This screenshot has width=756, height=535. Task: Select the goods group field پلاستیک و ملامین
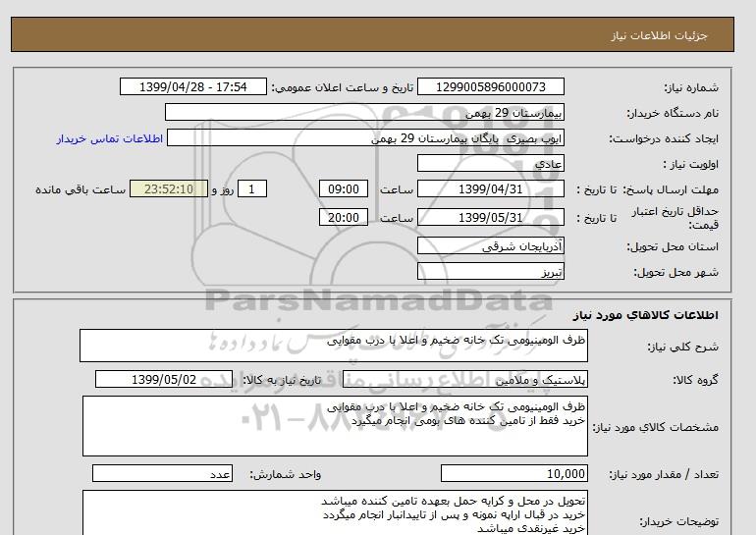pyautogui.click(x=464, y=379)
